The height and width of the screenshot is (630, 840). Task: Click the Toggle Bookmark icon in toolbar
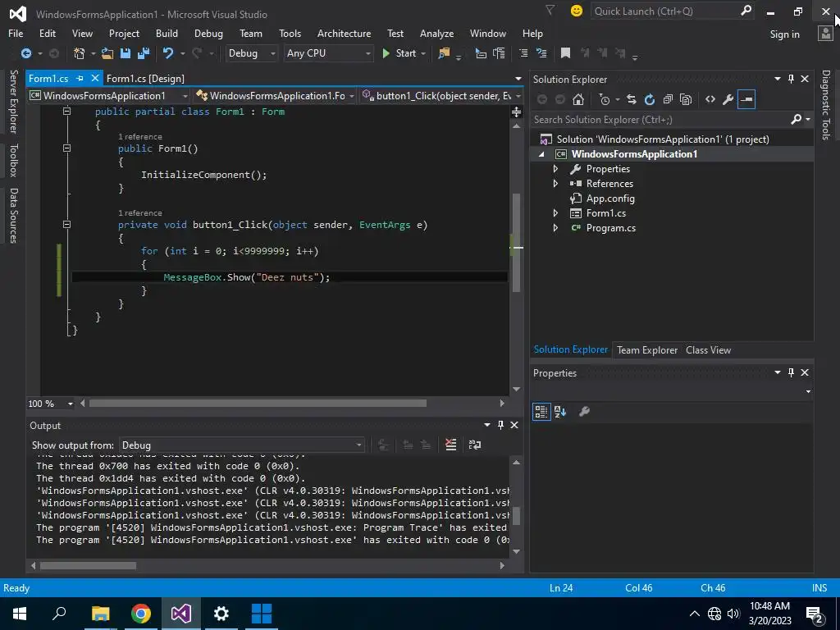[x=565, y=53]
